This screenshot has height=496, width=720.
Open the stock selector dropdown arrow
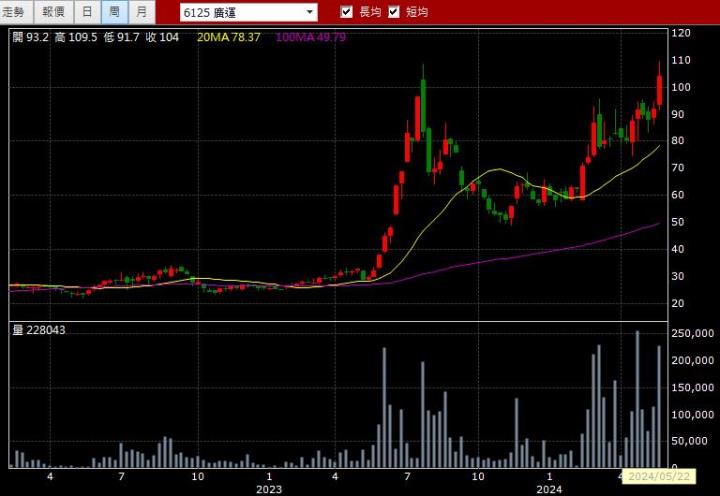(309, 12)
